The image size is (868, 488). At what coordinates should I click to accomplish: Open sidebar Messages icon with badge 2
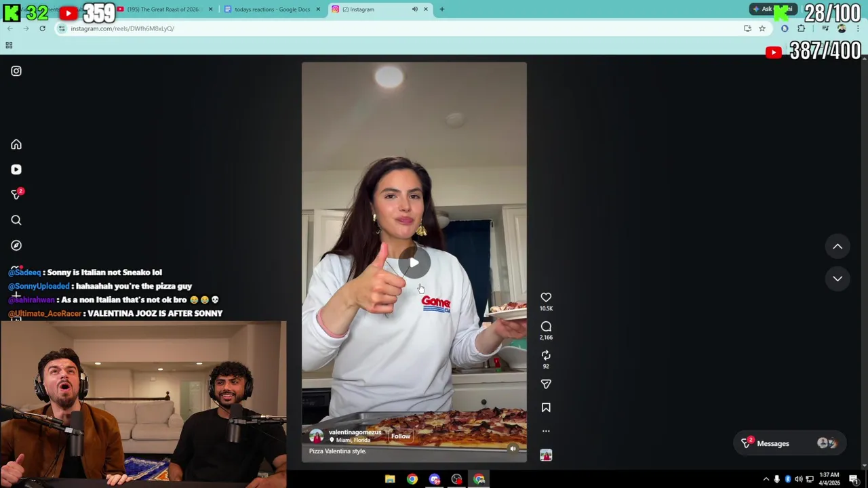(16, 195)
